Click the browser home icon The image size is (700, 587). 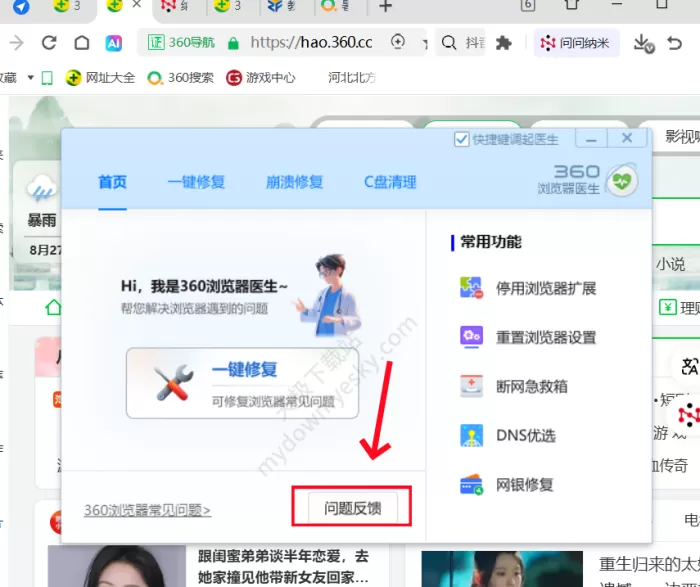click(82, 42)
